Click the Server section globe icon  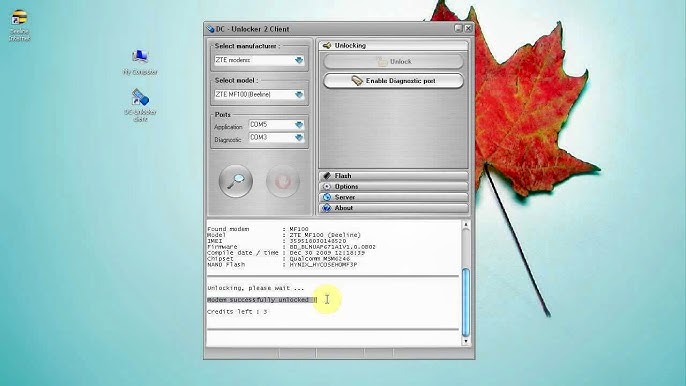[326, 197]
